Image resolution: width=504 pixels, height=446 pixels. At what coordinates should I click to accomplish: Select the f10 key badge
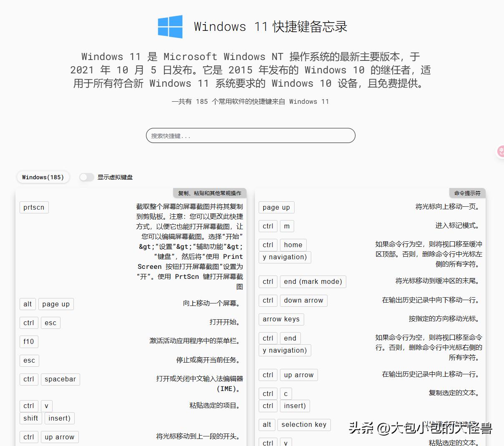click(28, 341)
